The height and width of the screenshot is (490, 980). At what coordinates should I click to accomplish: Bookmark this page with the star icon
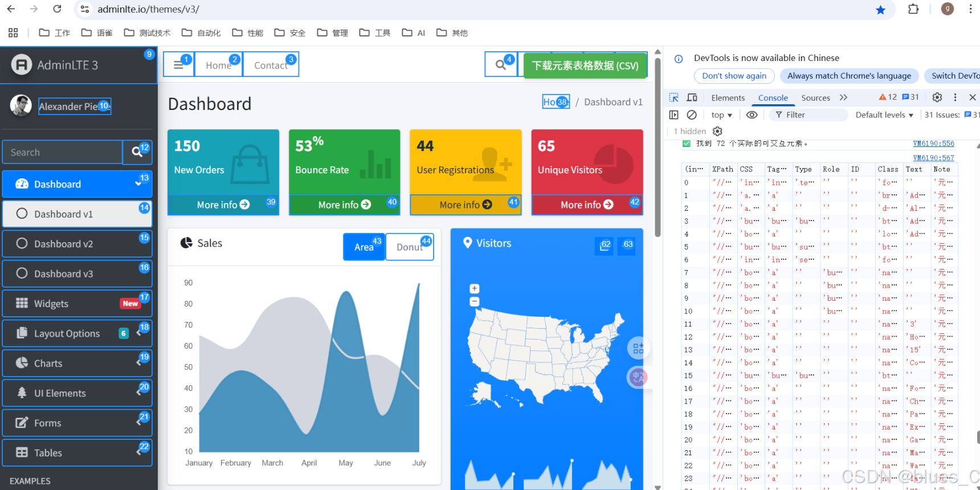(881, 10)
